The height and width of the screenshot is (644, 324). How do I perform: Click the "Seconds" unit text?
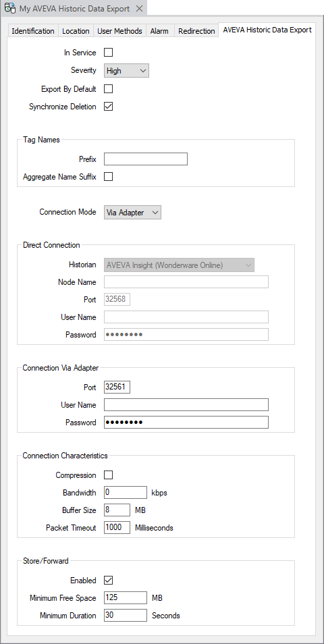coord(166,616)
